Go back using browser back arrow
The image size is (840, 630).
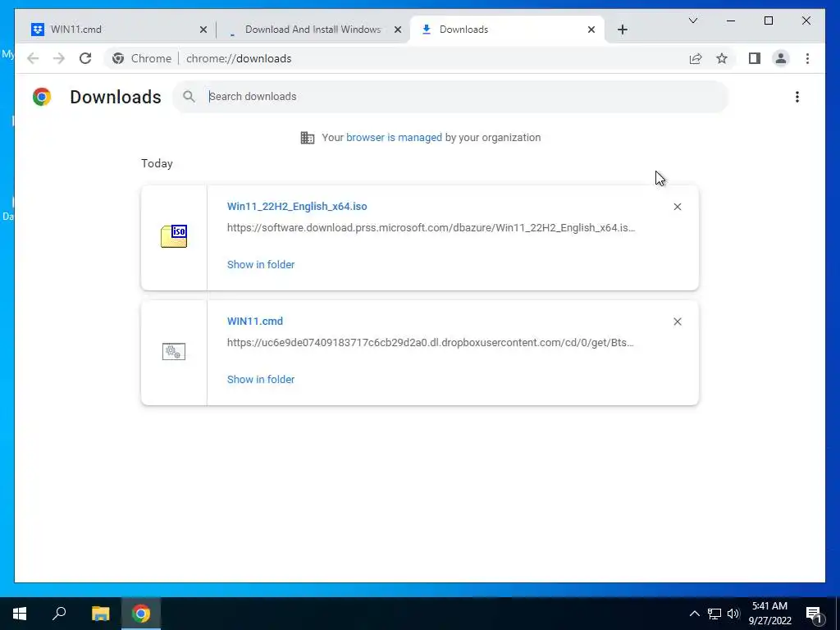(x=33, y=58)
